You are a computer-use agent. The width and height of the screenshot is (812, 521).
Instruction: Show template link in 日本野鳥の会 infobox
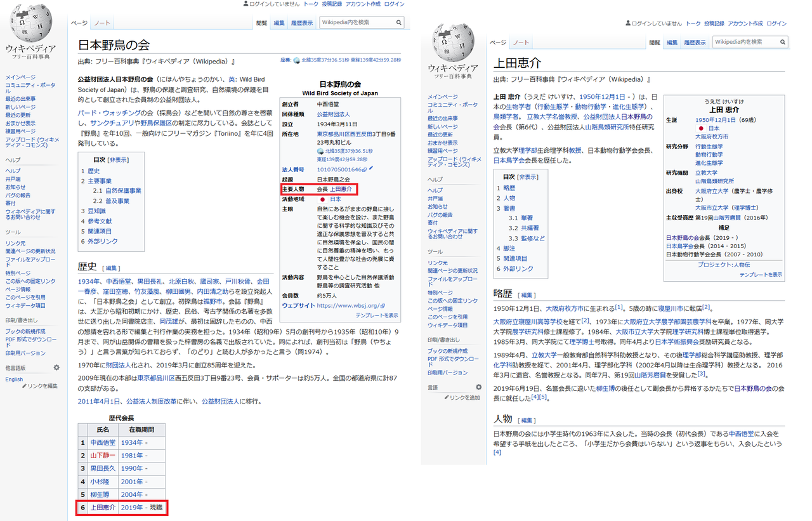point(377,315)
